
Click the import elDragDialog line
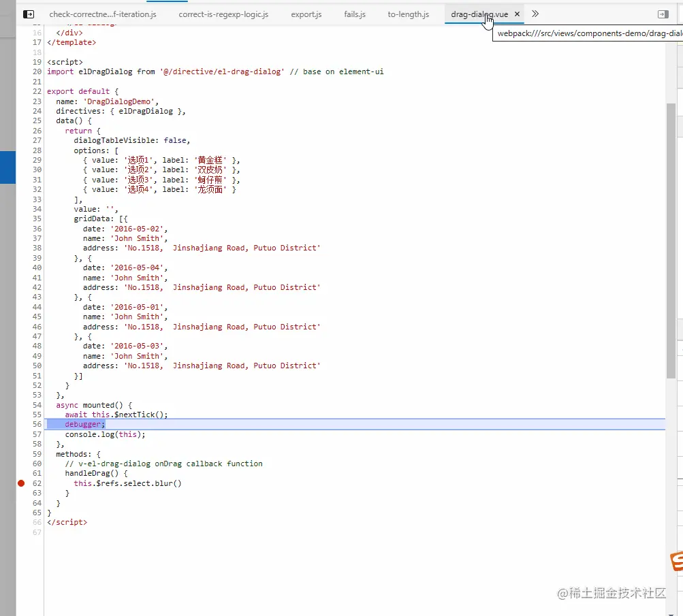[x=215, y=72]
